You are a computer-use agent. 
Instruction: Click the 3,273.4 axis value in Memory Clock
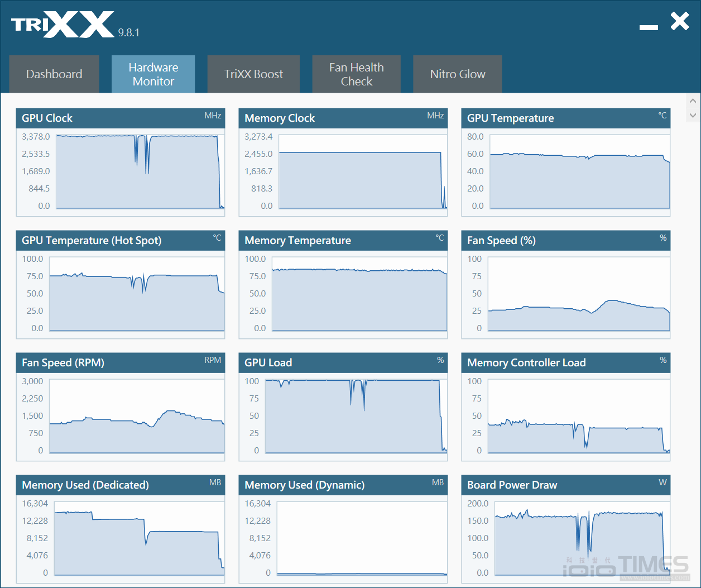pos(258,137)
